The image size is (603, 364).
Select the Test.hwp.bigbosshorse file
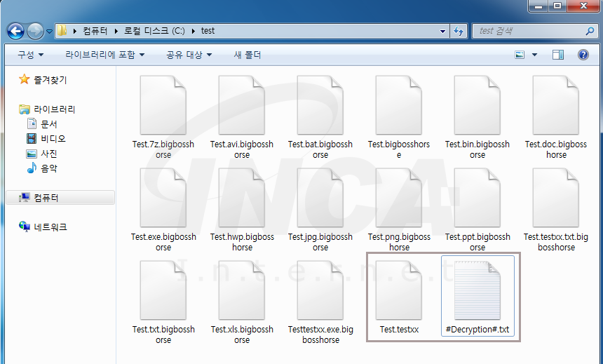click(x=242, y=210)
